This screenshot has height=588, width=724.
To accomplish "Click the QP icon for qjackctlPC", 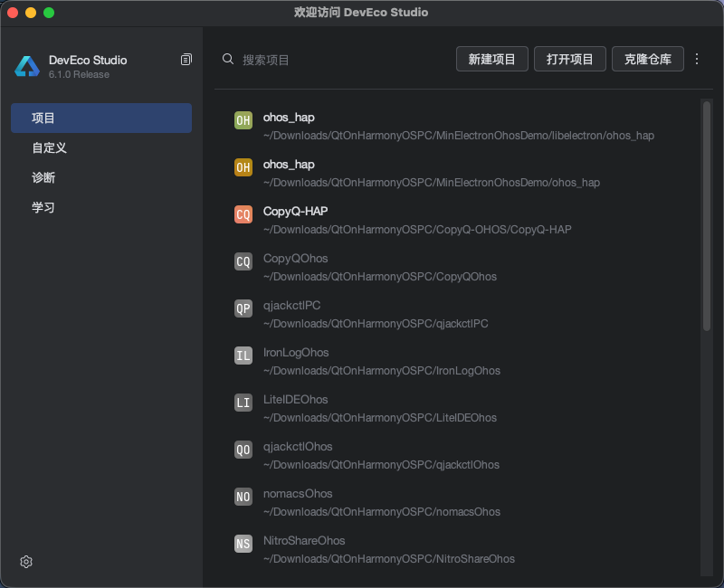I will 243,308.
